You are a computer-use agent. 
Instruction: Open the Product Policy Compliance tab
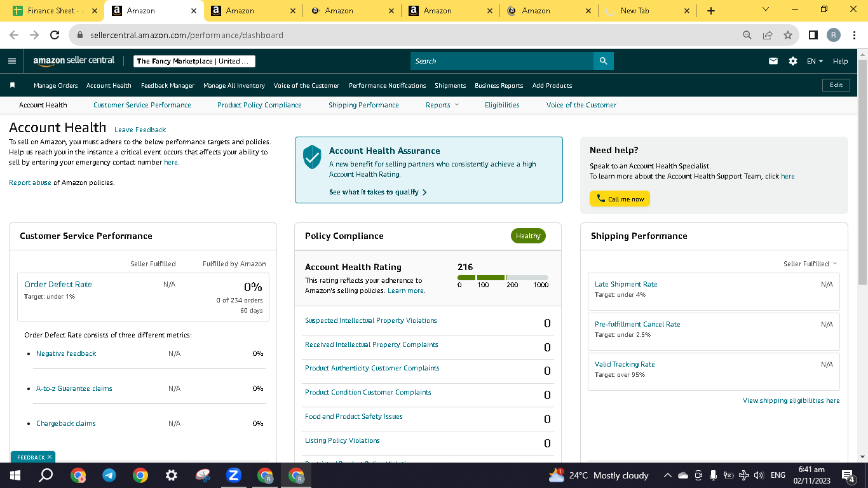tap(259, 105)
